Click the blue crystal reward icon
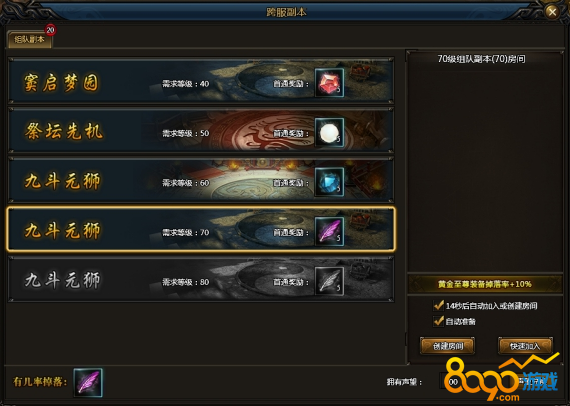 tap(329, 182)
